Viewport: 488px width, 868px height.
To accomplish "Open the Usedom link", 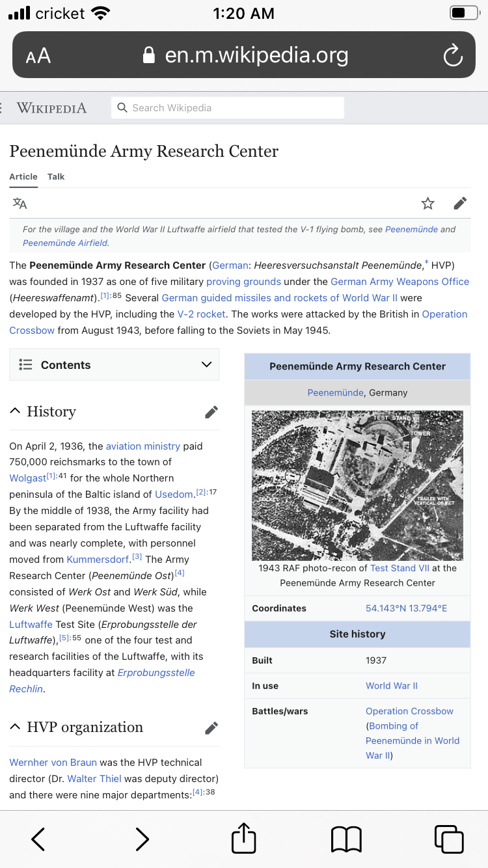I will (x=174, y=495).
